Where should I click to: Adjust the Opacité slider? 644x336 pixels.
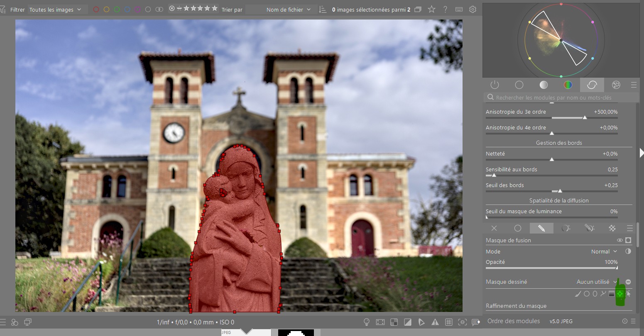pos(552,268)
